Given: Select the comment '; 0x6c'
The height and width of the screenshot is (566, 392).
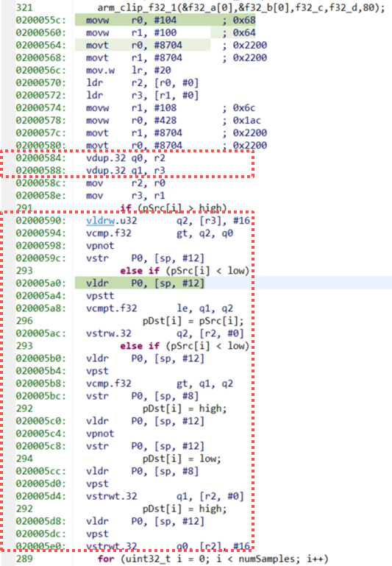Looking at the screenshot, I should pos(239,108).
